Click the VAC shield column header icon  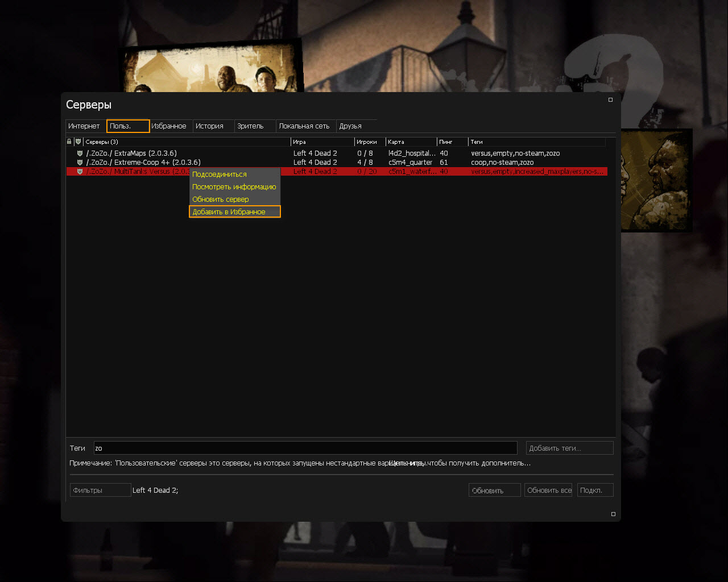pyautogui.click(x=78, y=142)
